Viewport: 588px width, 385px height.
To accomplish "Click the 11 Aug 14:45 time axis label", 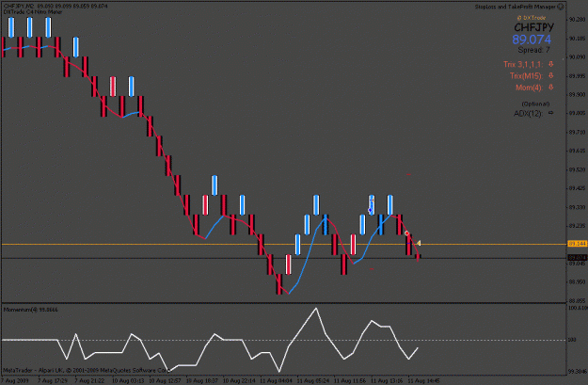I will [x=423, y=381].
